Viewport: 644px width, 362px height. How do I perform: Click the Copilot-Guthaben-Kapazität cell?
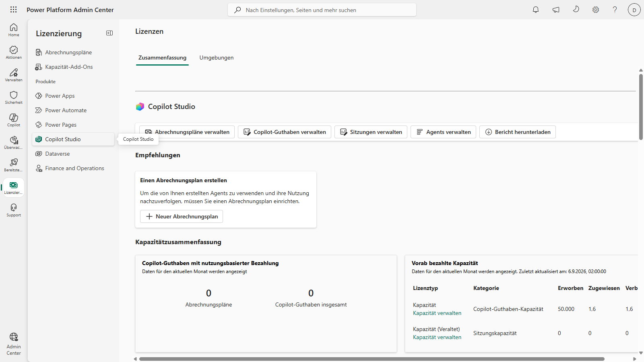[508, 309]
